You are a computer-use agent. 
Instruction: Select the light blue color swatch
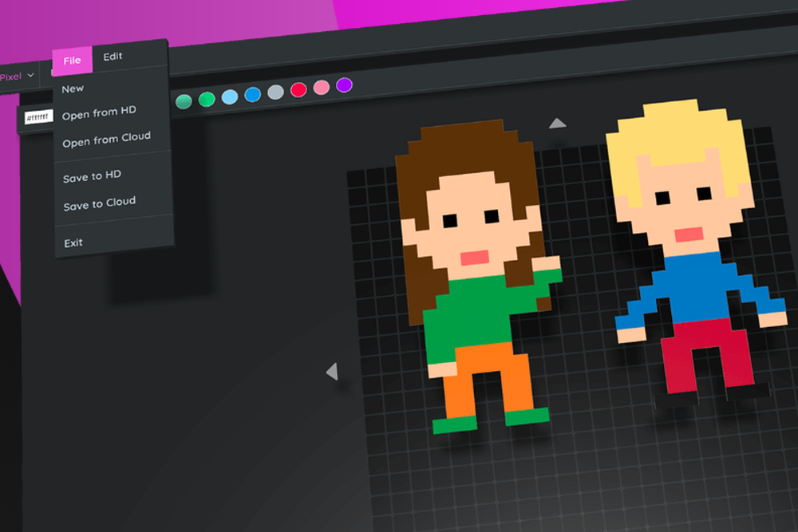230,98
